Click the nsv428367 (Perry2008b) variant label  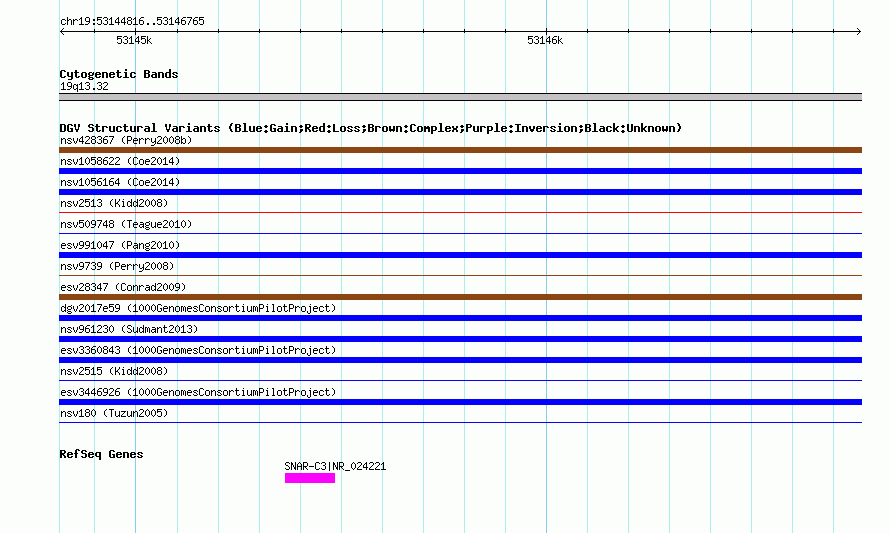(126, 140)
